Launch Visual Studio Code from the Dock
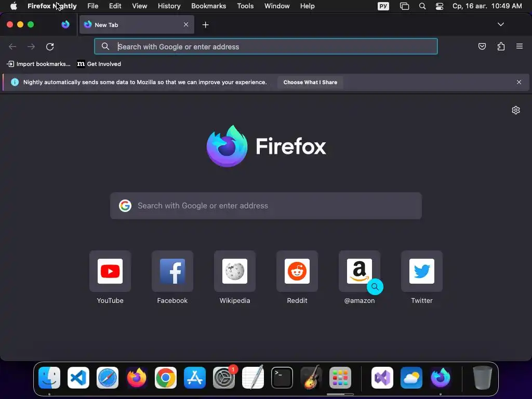 pos(78,378)
